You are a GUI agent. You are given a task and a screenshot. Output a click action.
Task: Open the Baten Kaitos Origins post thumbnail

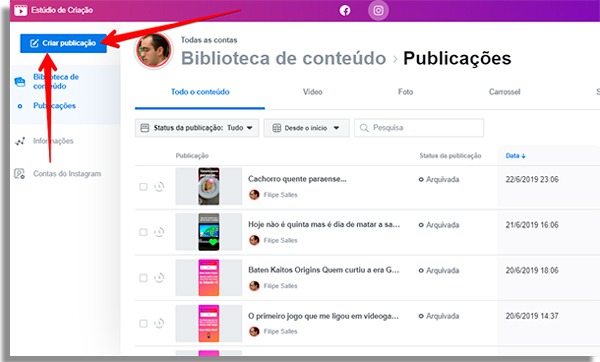tap(209, 278)
